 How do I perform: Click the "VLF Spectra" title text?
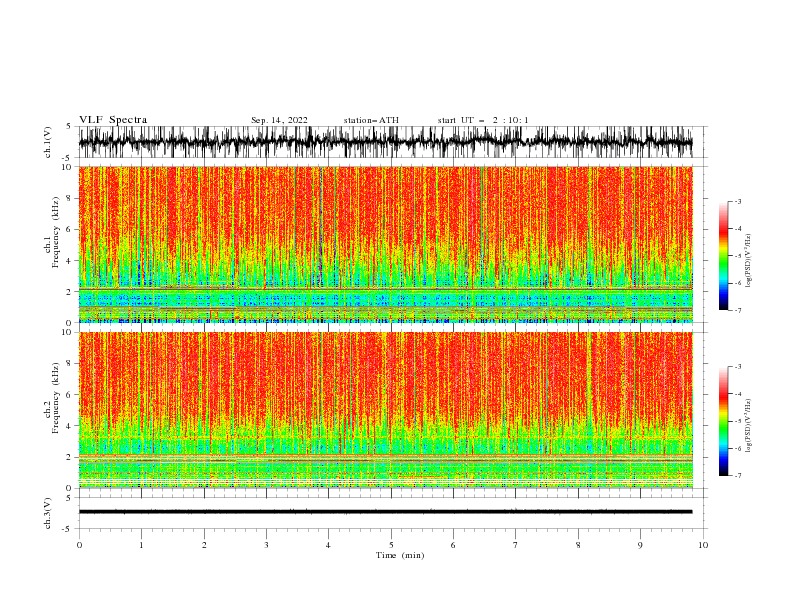point(113,120)
